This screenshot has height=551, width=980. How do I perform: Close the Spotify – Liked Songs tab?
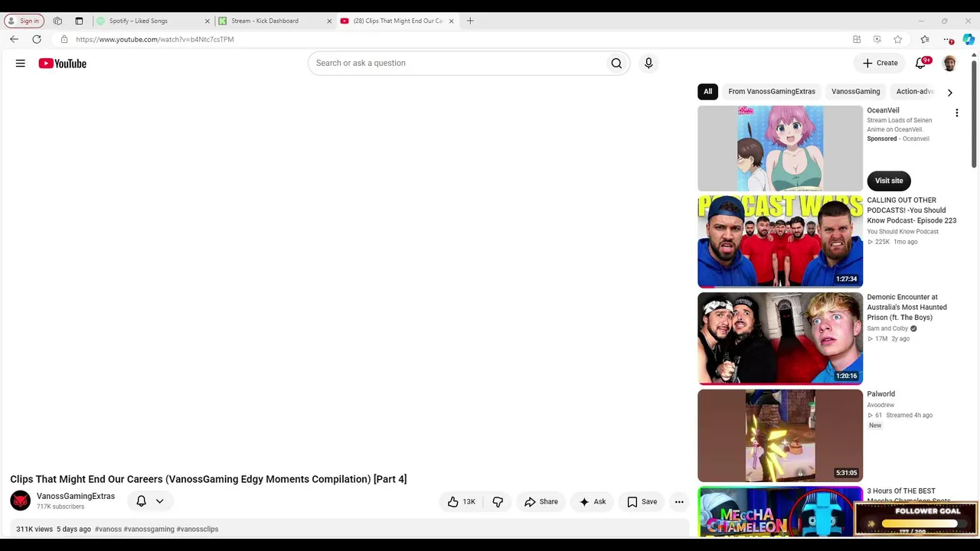click(x=207, y=21)
